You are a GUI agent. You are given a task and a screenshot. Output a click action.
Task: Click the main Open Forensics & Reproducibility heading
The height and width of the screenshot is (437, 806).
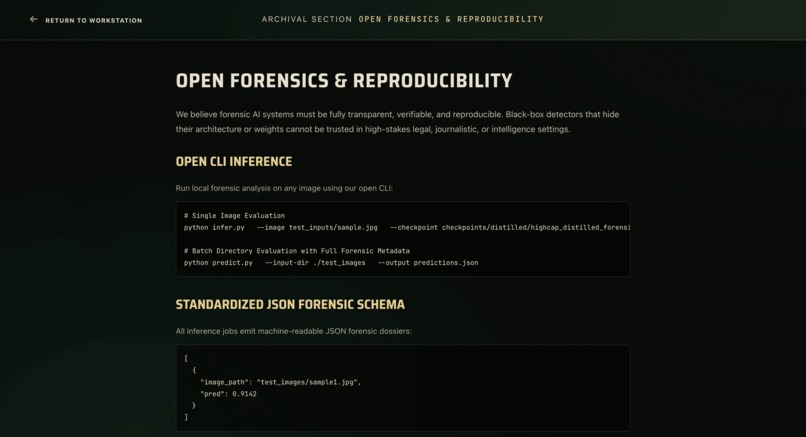tap(344, 81)
